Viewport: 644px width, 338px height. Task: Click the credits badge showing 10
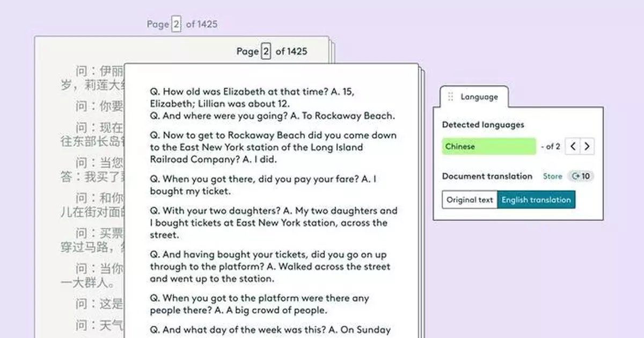coord(581,176)
